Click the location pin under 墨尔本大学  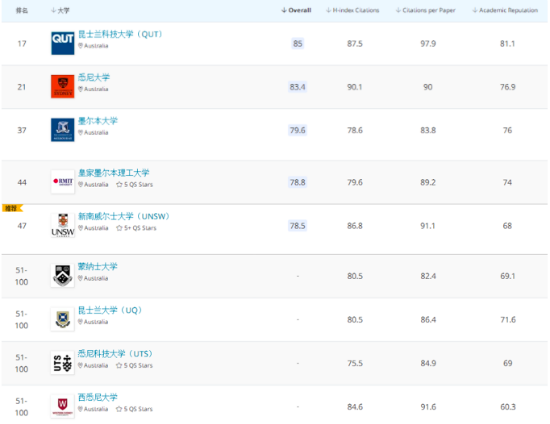80,133
